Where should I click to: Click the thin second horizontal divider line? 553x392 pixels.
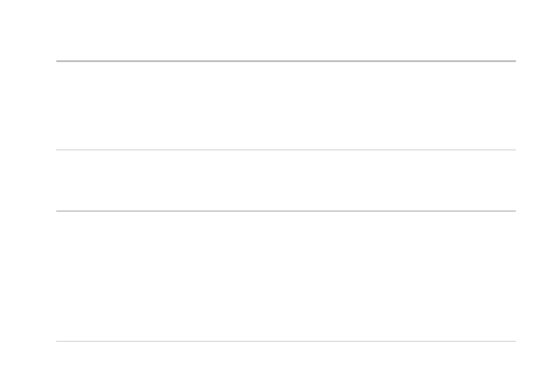(285, 150)
